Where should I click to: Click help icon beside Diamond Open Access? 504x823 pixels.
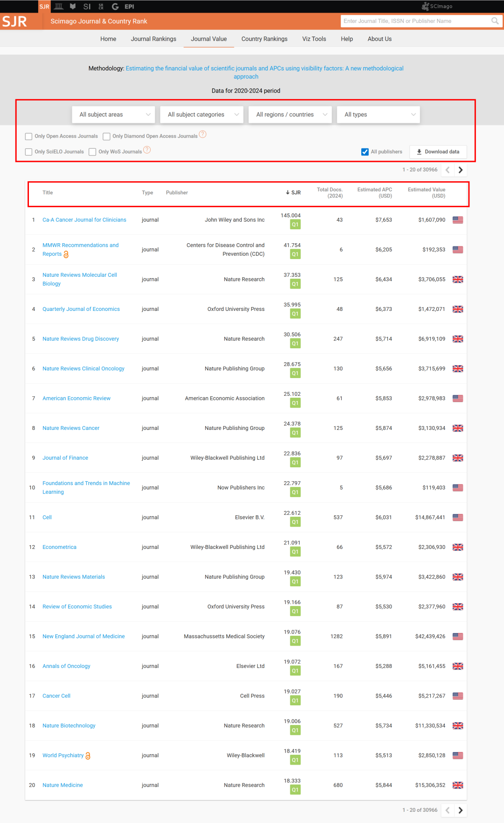pos(203,134)
